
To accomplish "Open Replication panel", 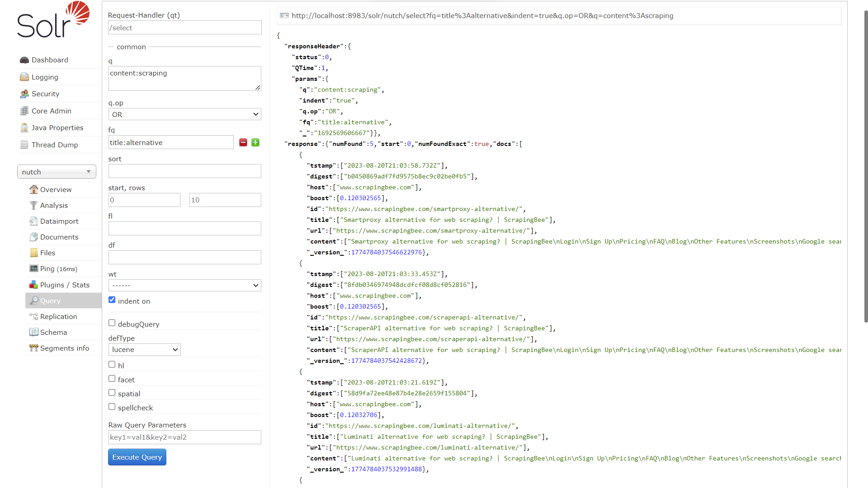I will (x=58, y=316).
